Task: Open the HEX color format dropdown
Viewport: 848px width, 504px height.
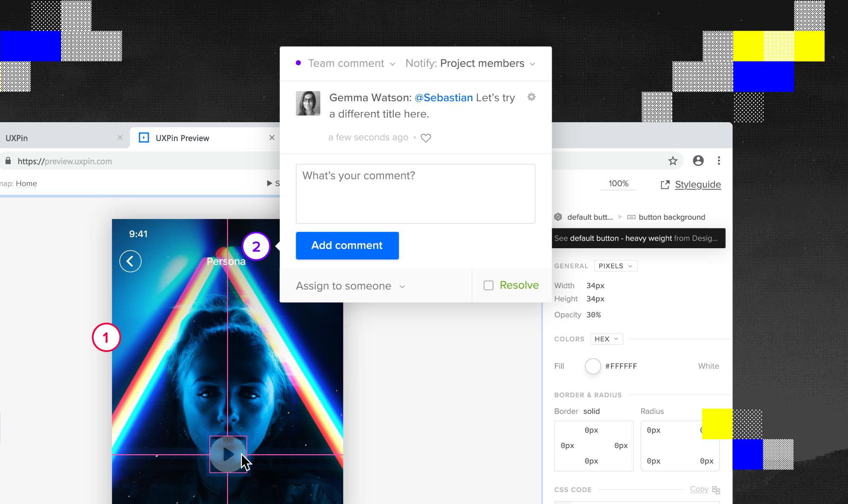Action: point(606,339)
